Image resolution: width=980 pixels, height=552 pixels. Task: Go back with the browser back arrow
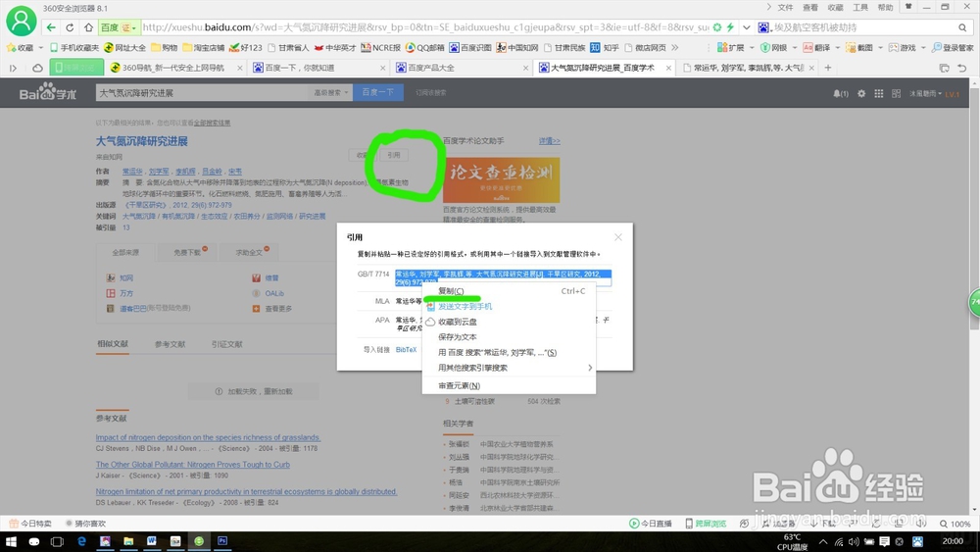pos(51,27)
